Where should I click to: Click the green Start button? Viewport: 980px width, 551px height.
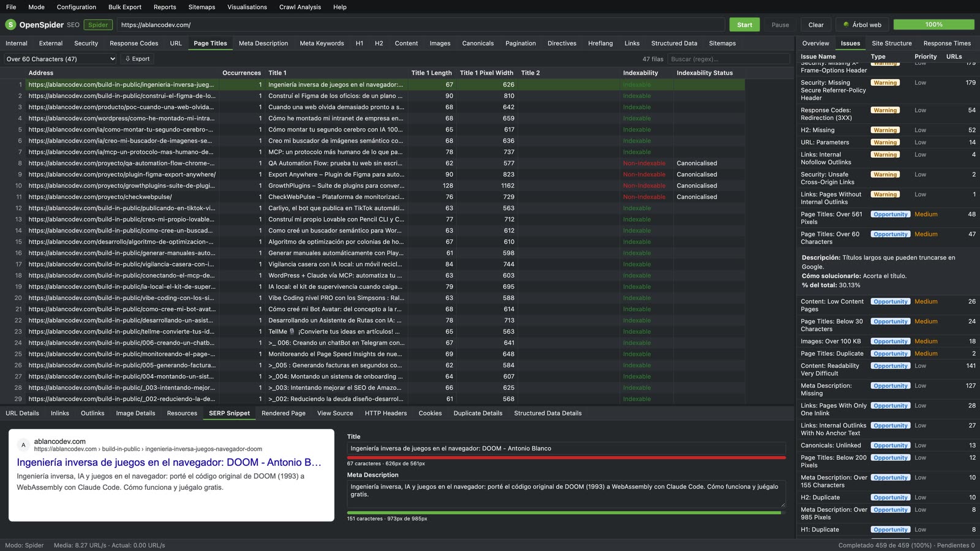[x=745, y=25]
